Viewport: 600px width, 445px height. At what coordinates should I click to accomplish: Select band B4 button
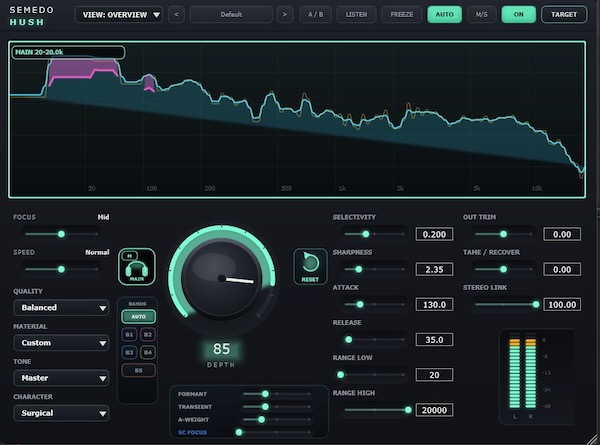pyautogui.click(x=148, y=352)
